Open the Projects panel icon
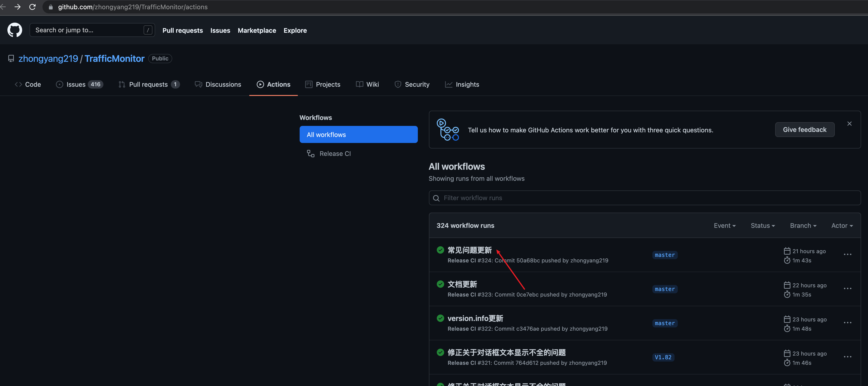The height and width of the screenshot is (386, 868). pyautogui.click(x=308, y=84)
